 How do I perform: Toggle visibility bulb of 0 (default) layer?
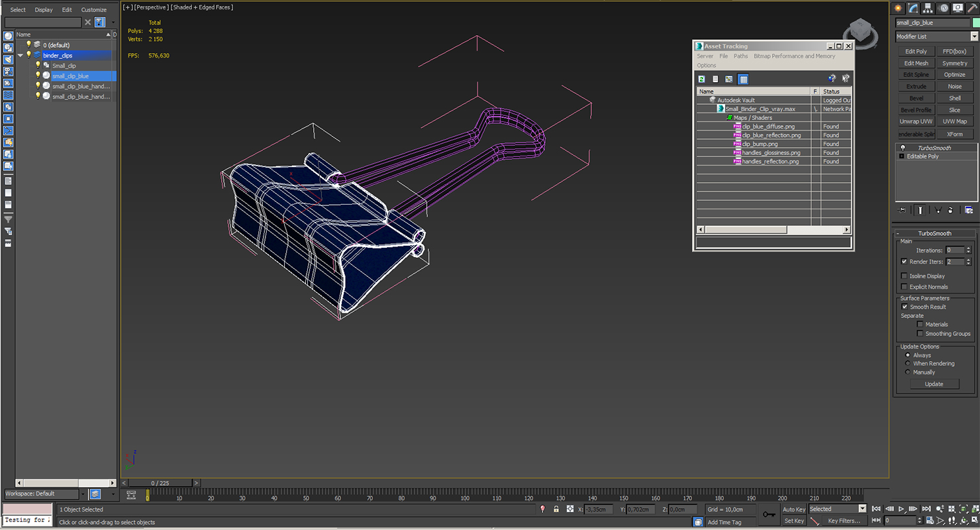(x=28, y=44)
